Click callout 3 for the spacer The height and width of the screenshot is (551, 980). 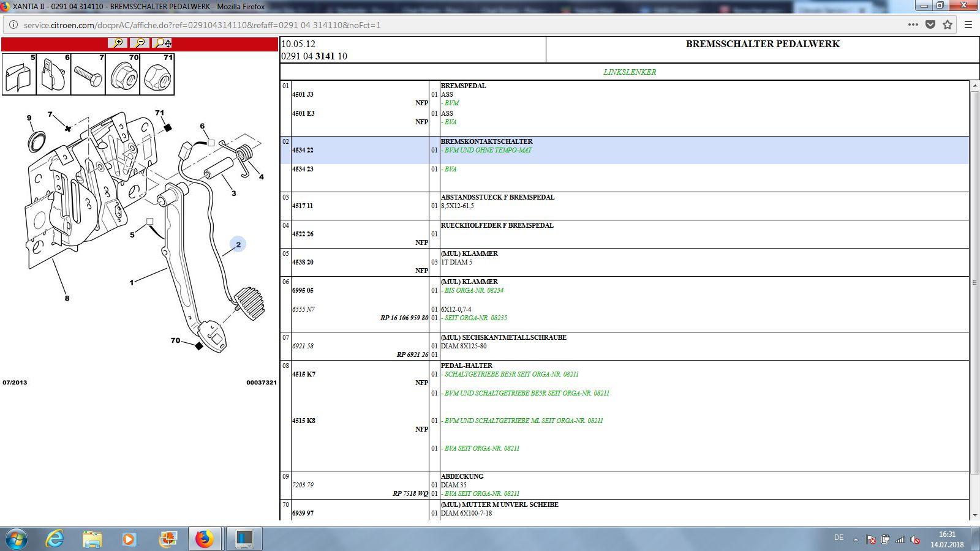[x=233, y=193]
